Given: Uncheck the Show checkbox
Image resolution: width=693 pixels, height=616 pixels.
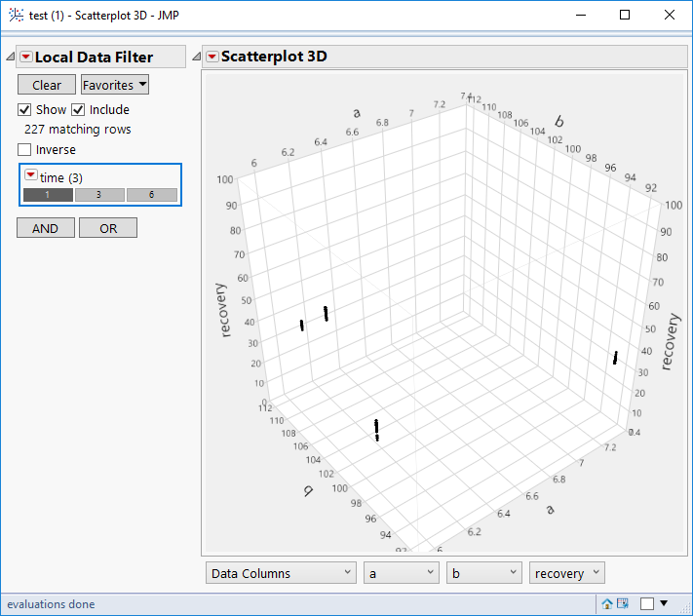Looking at the screenshot, I should point(25,110).
